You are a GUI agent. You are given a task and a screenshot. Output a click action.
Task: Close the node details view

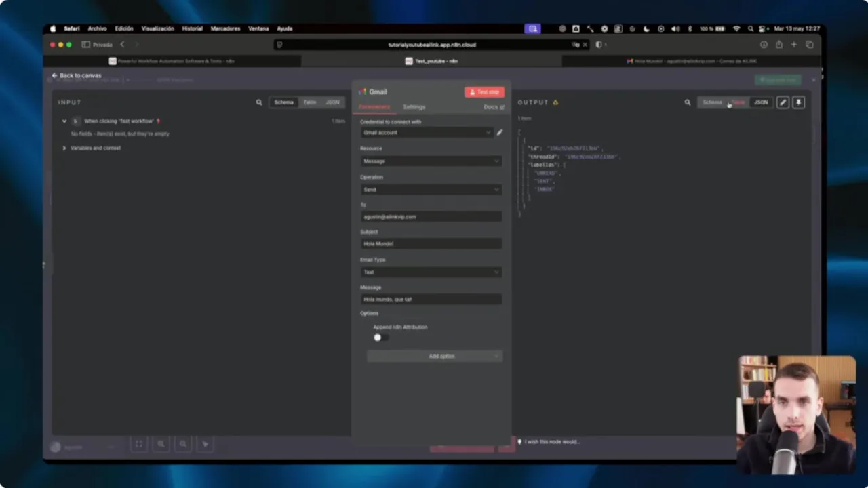click(x=814, y=80)
